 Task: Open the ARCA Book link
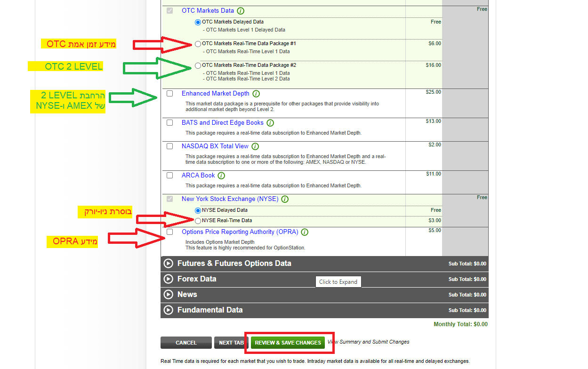[x=198, y=176]
